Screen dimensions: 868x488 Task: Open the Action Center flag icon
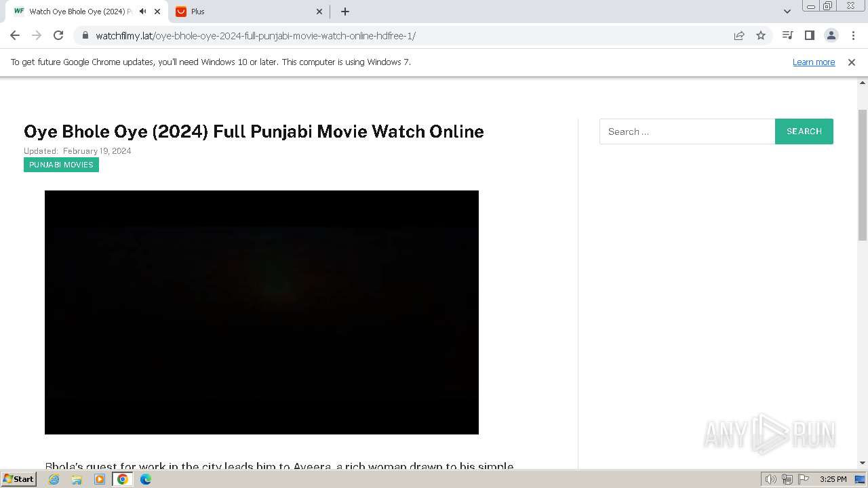(804, 479)
